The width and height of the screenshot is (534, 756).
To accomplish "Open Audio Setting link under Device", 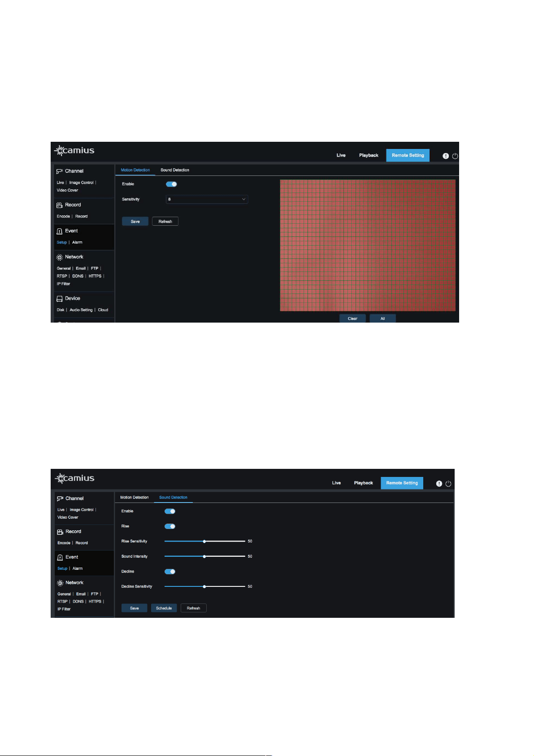I will (81, 310).
